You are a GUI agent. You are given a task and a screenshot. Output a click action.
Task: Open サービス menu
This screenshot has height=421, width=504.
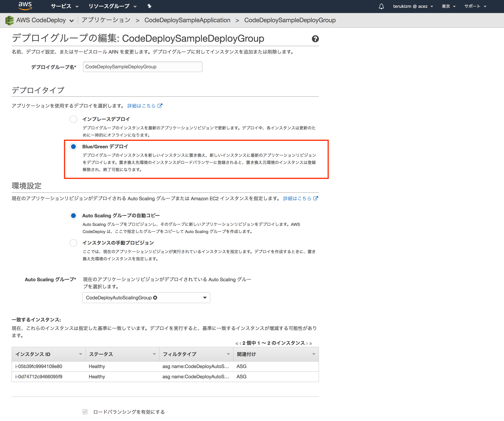(65, 6)
